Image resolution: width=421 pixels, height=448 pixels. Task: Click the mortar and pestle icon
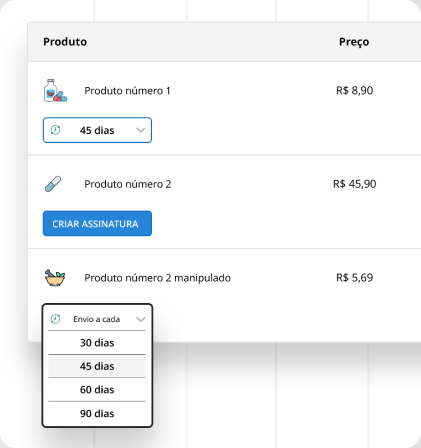point(55,278)
